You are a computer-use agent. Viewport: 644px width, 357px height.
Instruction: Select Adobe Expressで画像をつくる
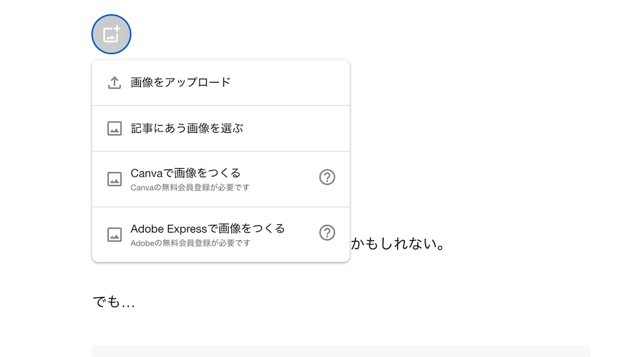(x=208, y=228)
